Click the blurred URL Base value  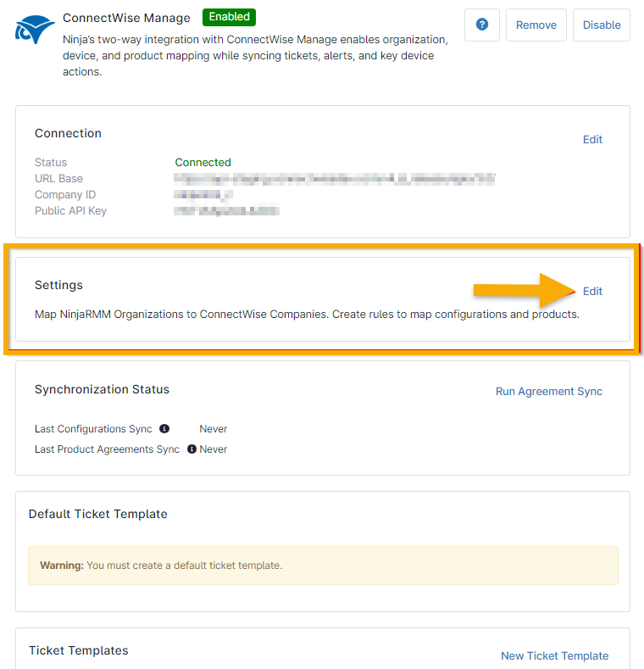pyautogui.click(x=334, y=179)
